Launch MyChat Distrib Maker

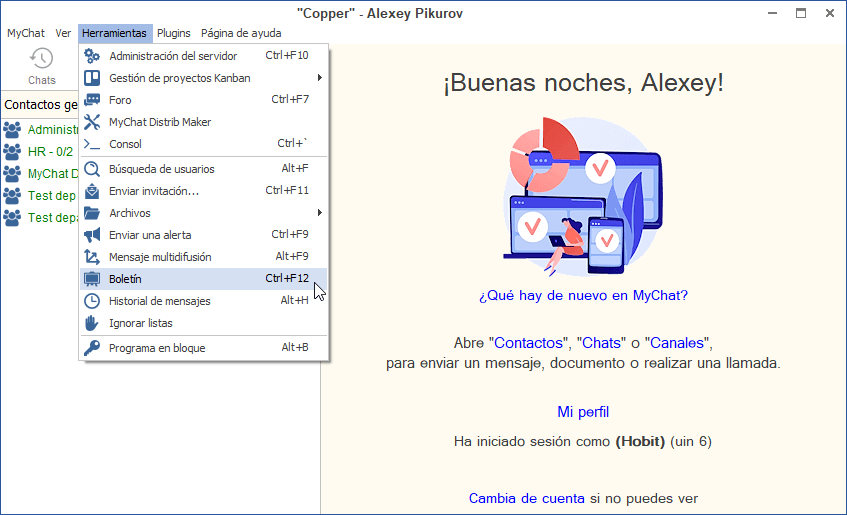(x=204, y=122)
